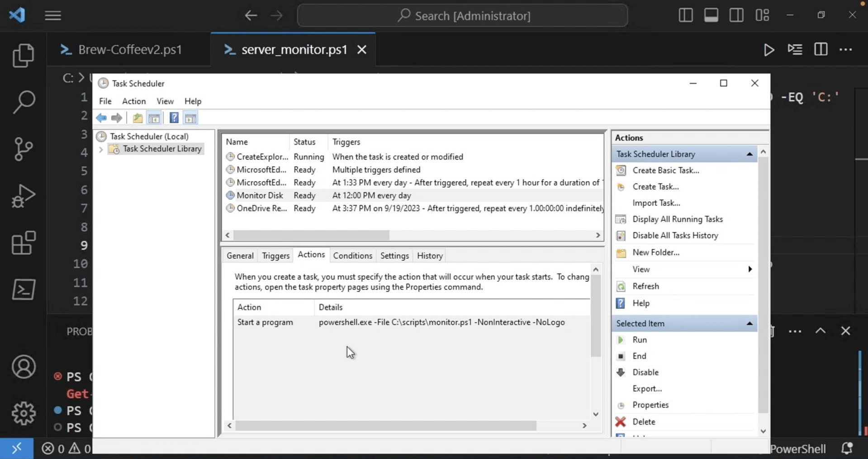The height and width of the screenshot is (459, 868).
Task: Click Display All Running Tasks action
Action: 677,219
